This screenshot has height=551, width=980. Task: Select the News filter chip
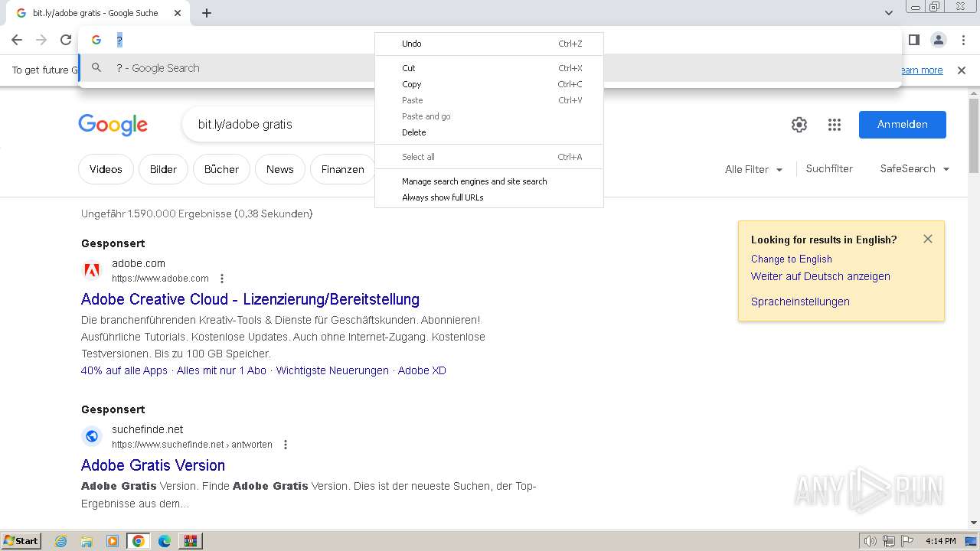click(x=280, y=169)
